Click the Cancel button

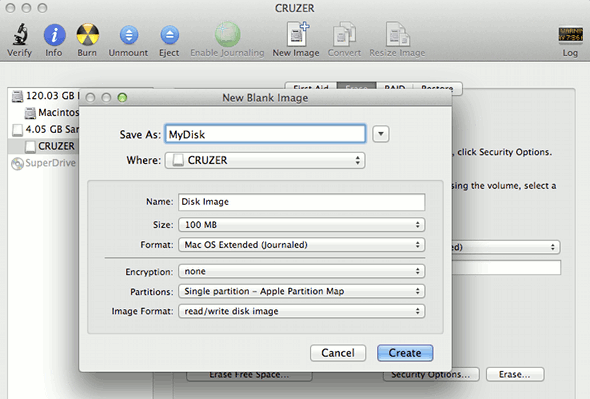pos(338,353)
